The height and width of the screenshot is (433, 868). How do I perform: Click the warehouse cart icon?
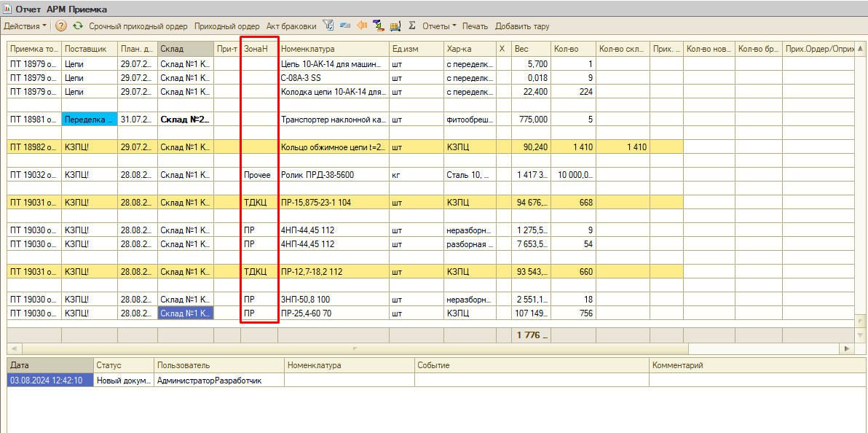pyautogui.click(x=395, y=26)
